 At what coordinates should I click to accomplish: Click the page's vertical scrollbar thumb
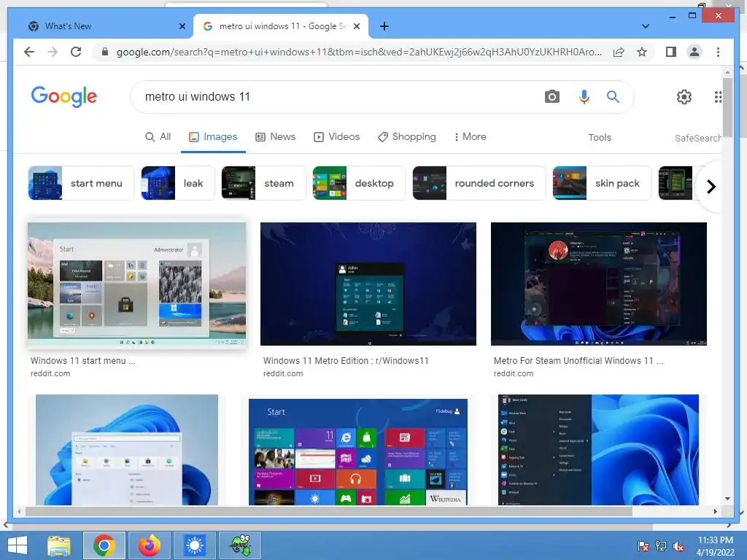click(727, 107)
